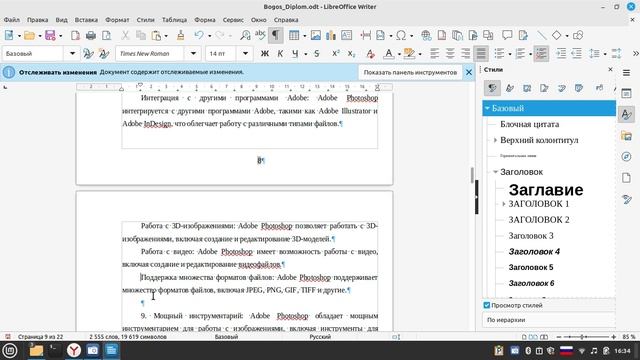Image resolution: width=640 pixels, height=360 pixels.
Task: Select the Блочная цитата style
Action: (x=529, y=124)
